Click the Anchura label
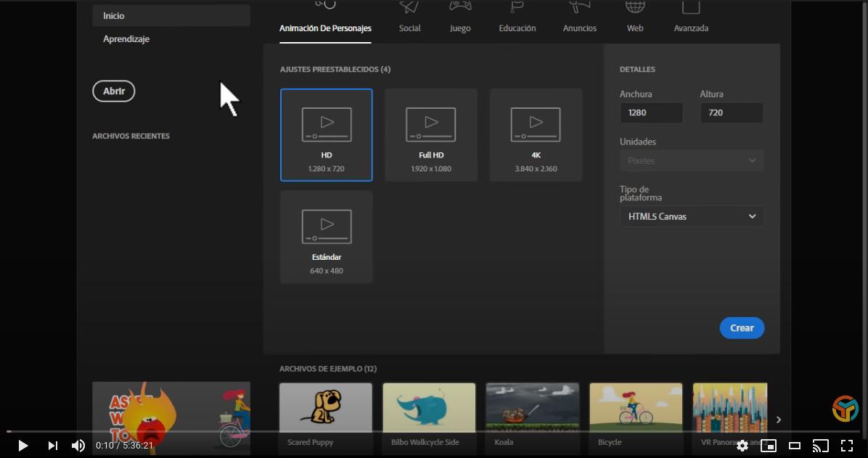The height and width of the screenshot is (458, 868). click(x=636, y=94)
